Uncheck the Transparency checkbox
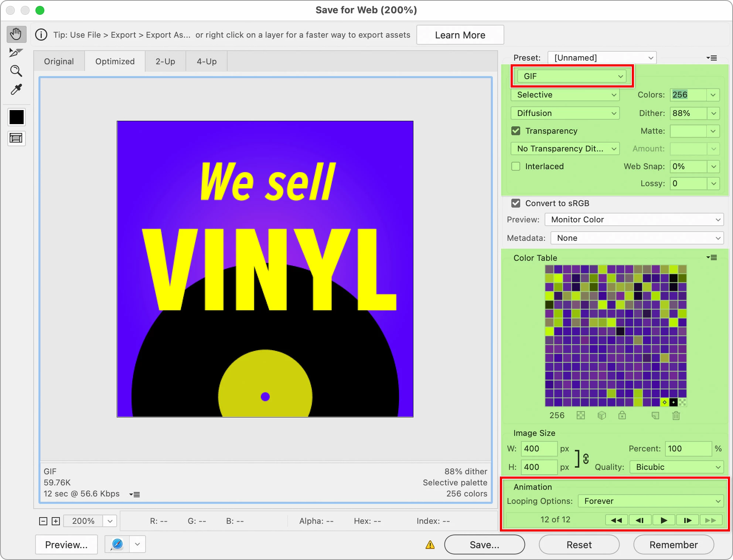The height and width of the screenshot is (560, 733). coord(516,131)
